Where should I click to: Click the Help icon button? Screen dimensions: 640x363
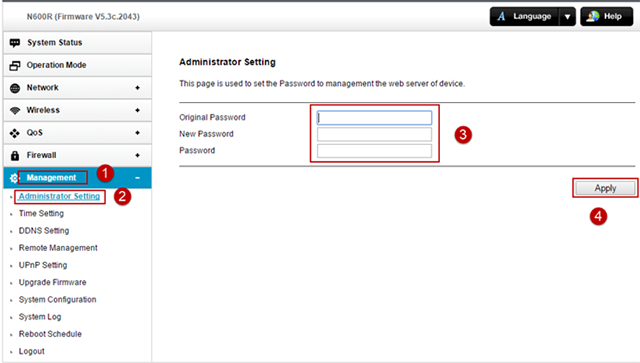(x=607, y=16)
